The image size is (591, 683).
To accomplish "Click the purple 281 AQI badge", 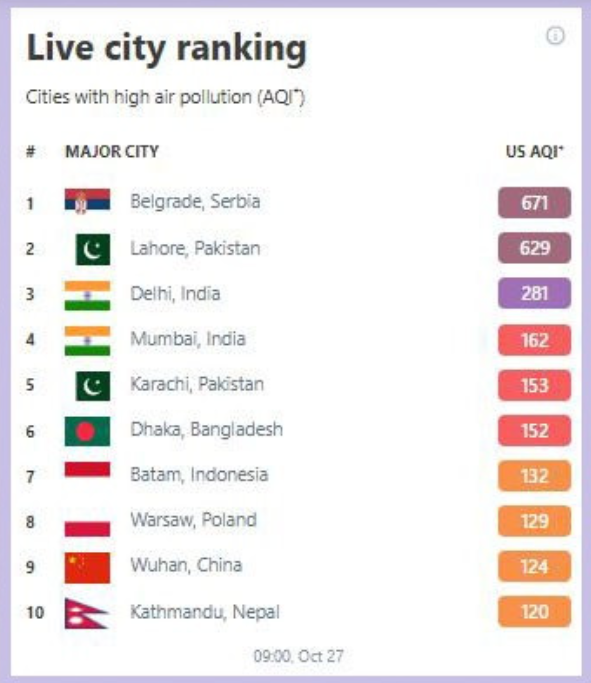I will 534,293.
